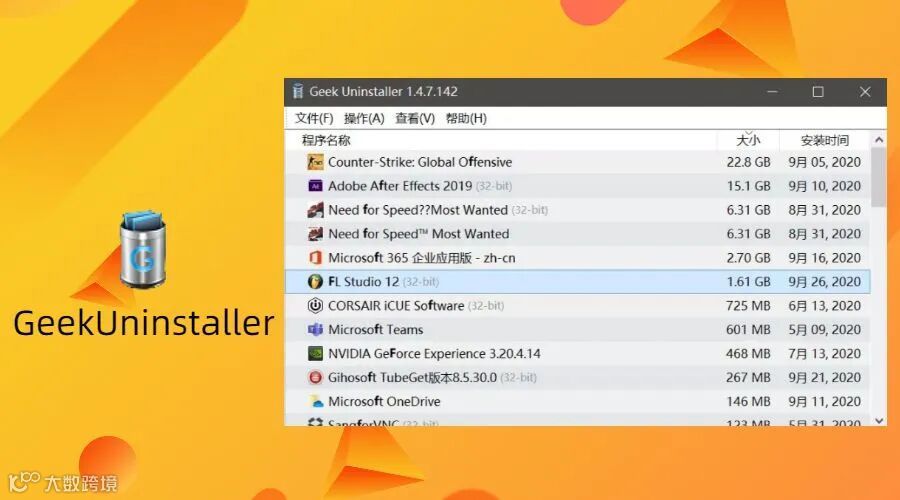The height and width of the screenshot is (500, 900).
Task: Open the 帮助(H) menu
Action: [466, 118]
